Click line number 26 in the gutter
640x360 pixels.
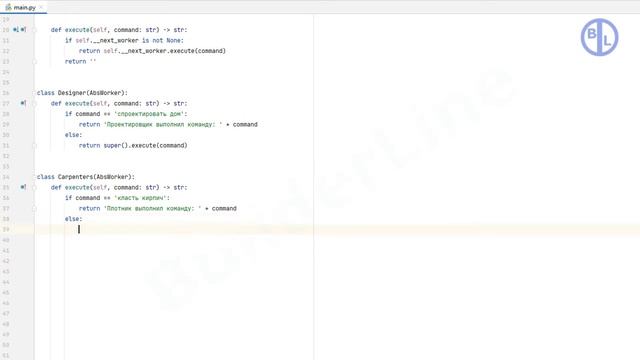[x=6, y=93]
